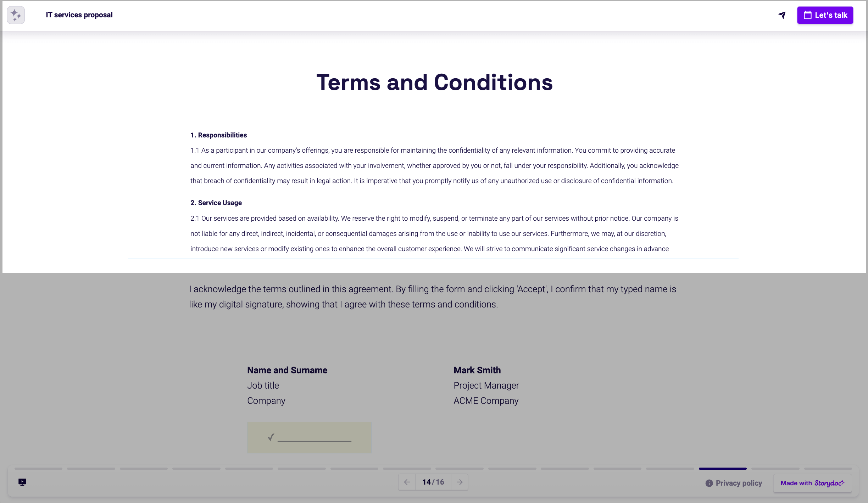Open the Privacy policy link
The image size is (868, 503).
(x=739, y=483)
